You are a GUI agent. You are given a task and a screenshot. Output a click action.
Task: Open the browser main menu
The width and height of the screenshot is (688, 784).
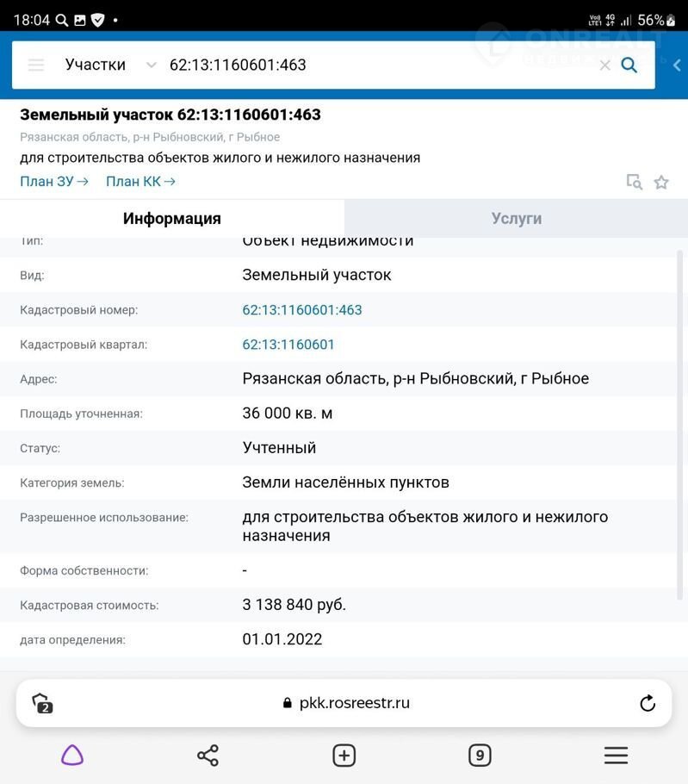[616, 756]
